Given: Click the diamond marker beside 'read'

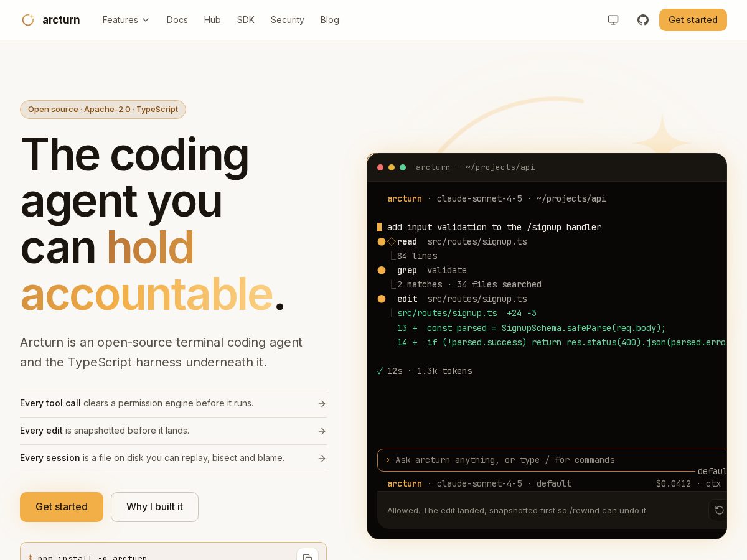Looking at the screenshot, I should coord(392,241).
